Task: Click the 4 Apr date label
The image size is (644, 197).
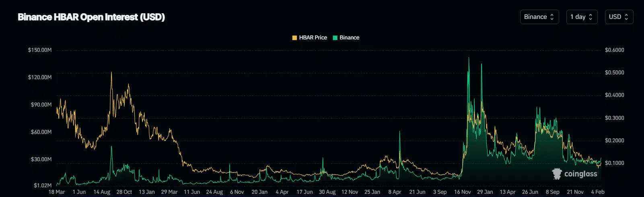Action: (282, 192)
